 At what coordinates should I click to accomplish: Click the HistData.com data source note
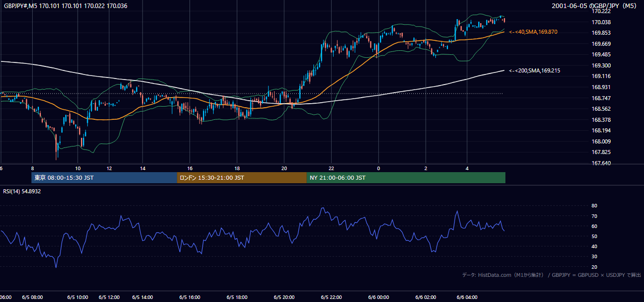point(551,275)
